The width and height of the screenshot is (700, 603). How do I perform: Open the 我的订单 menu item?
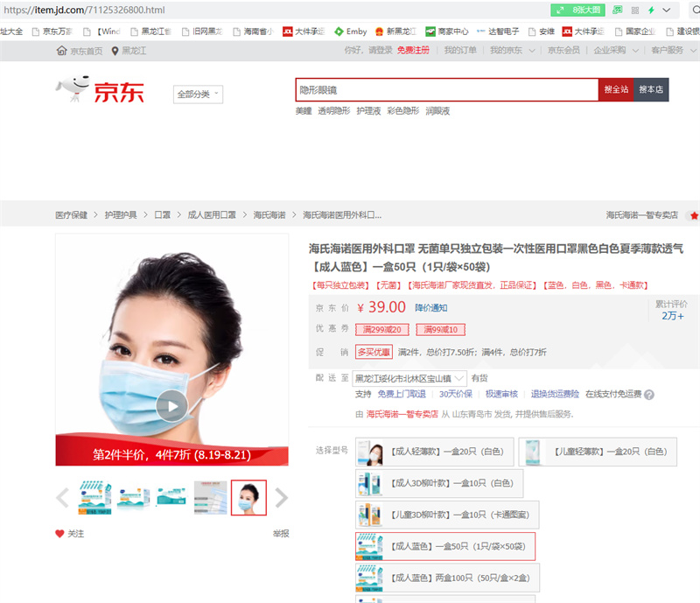(459, 50)
